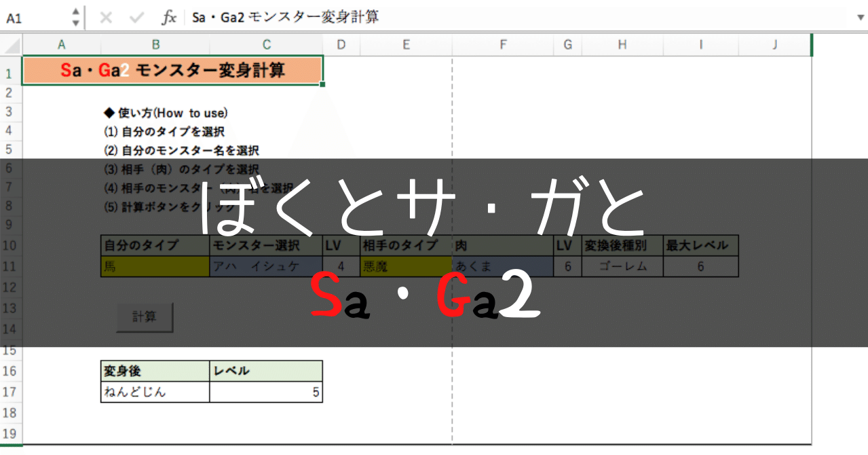The image size is (868, 455).
Task: Click the 変身後 header cell
Action: click(155, 371)
